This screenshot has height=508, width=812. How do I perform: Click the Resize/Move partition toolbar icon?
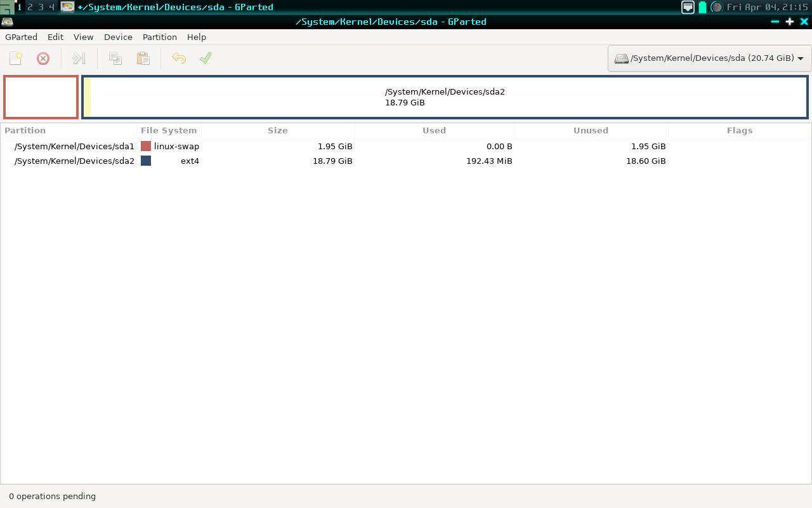79,58
